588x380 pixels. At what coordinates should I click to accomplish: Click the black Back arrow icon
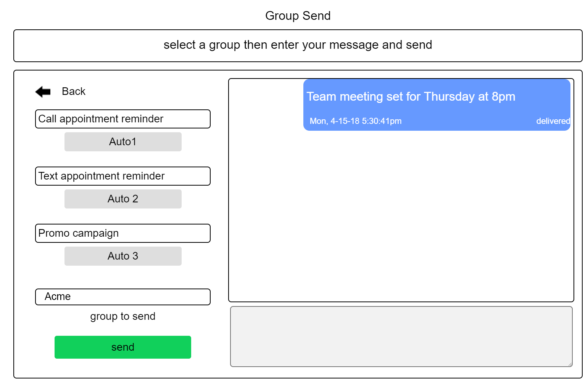[x=43, y=92]
